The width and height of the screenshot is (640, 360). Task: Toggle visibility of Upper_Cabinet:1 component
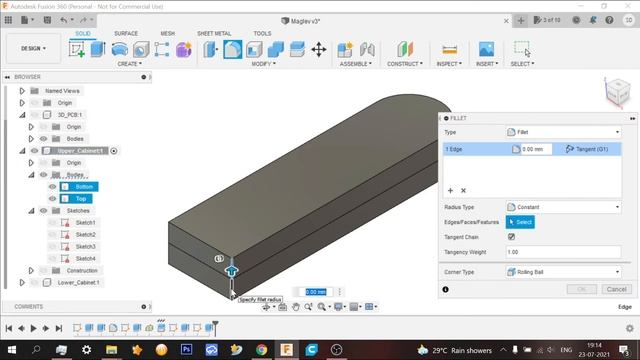[x=34, y=151]
